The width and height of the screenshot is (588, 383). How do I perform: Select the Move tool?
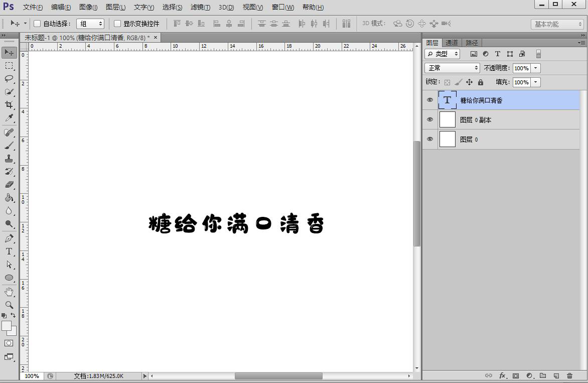coord(9,52)
